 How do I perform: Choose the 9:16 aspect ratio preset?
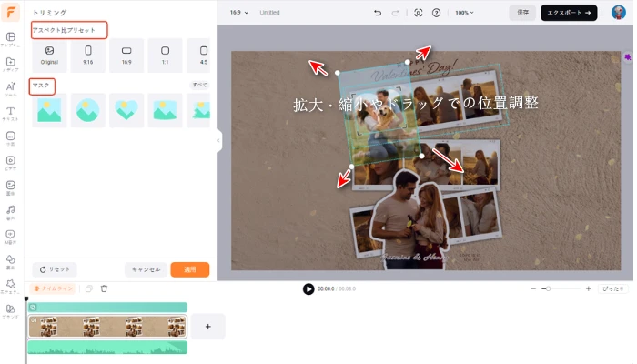87,55
